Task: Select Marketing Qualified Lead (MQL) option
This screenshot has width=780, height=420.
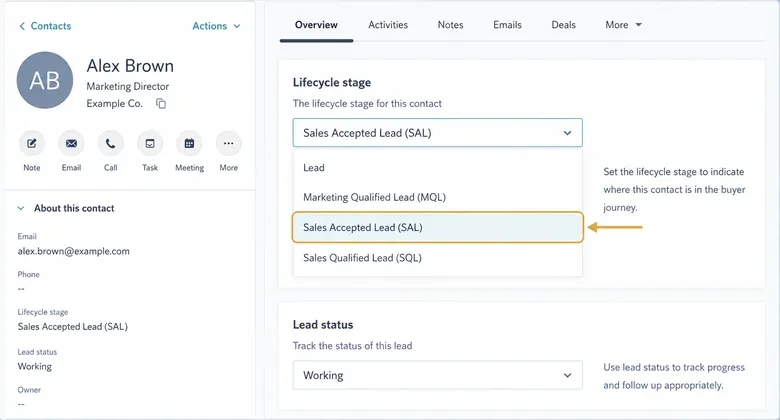Action: 437,197
